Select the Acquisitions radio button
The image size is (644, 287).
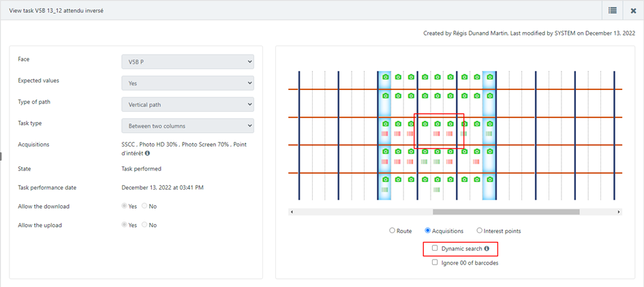[427, 230]
